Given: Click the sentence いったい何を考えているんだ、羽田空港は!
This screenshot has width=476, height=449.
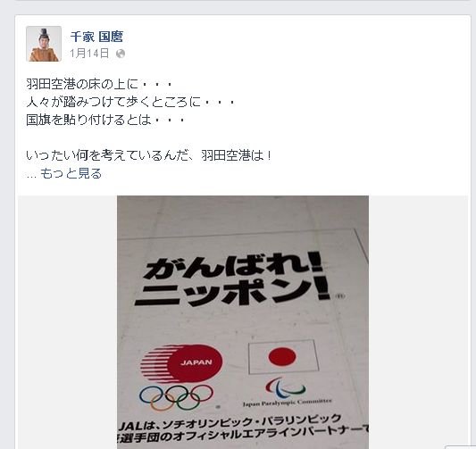Looking at the screenshot, I should click(149, 155).
